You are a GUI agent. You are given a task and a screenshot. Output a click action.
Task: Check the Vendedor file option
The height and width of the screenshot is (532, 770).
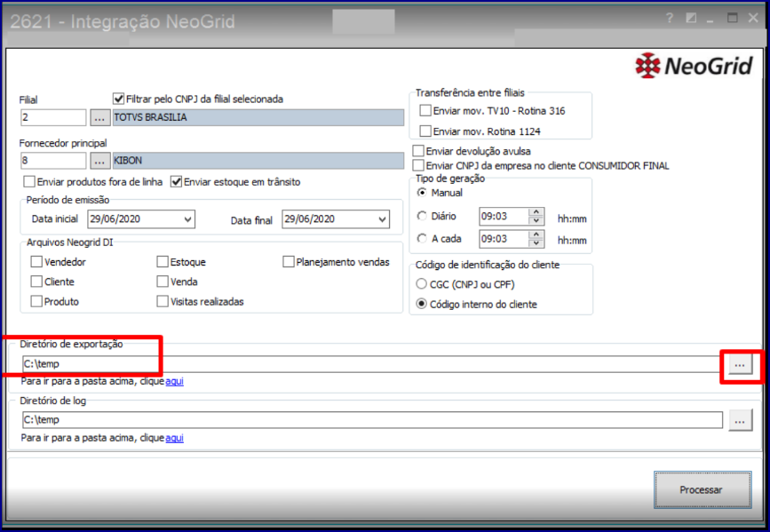point(36,262)
